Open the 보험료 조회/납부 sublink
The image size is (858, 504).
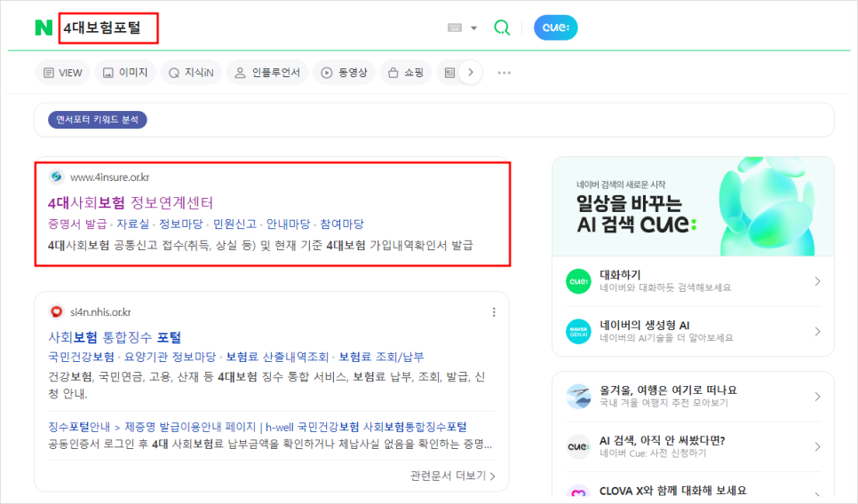tap(381, 357)
